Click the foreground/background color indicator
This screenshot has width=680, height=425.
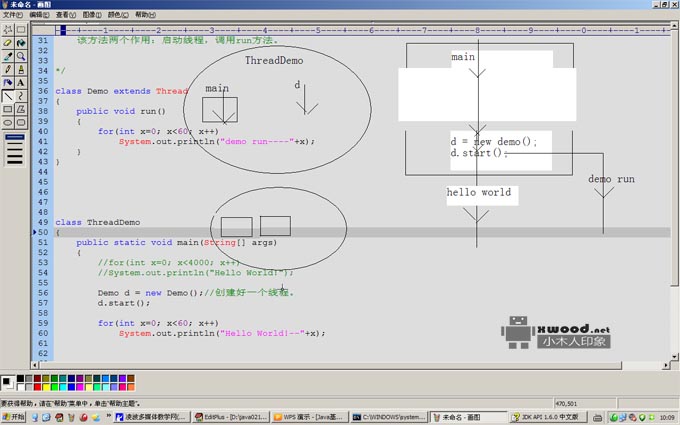coord(7,383)
